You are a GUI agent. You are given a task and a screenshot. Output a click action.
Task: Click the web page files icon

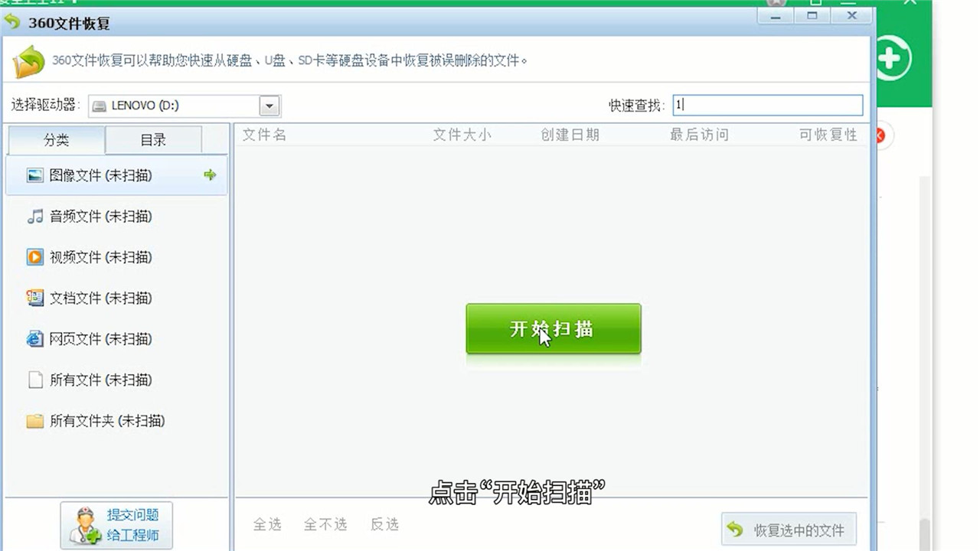click(34, 339)
